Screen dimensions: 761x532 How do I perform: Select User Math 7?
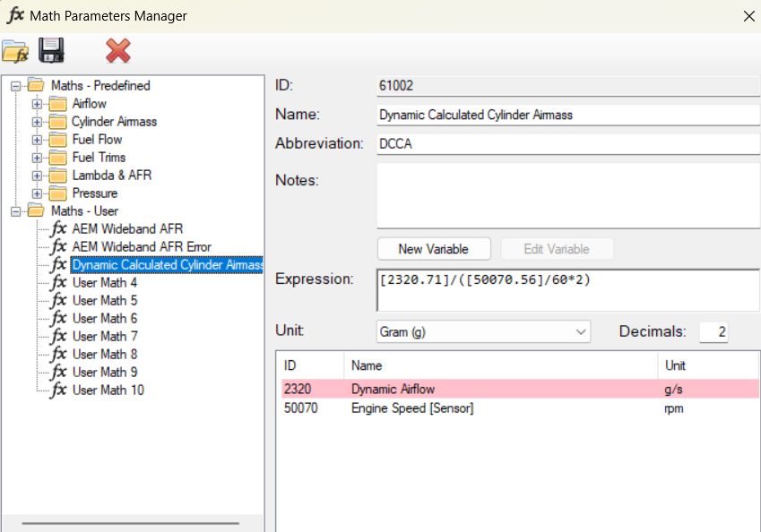(105, 337)
